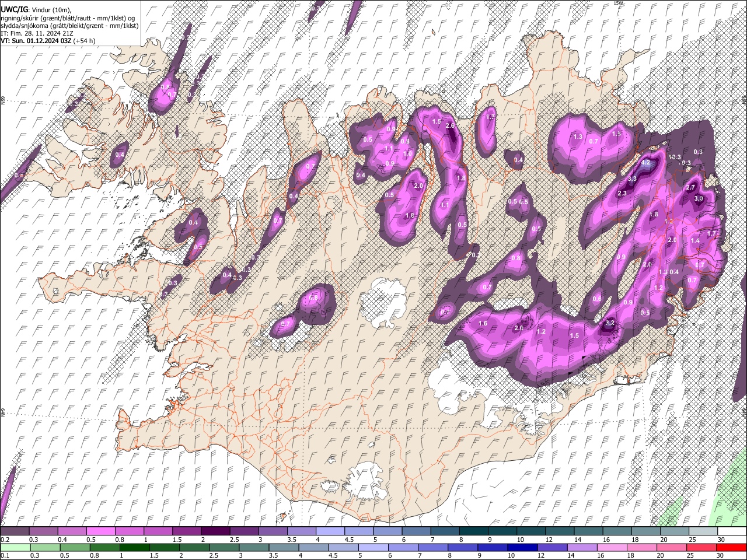Pick the darkest green rain swatch starting at 1
The width and height of the screenshot is (747, 560).
tap(135, 548)
